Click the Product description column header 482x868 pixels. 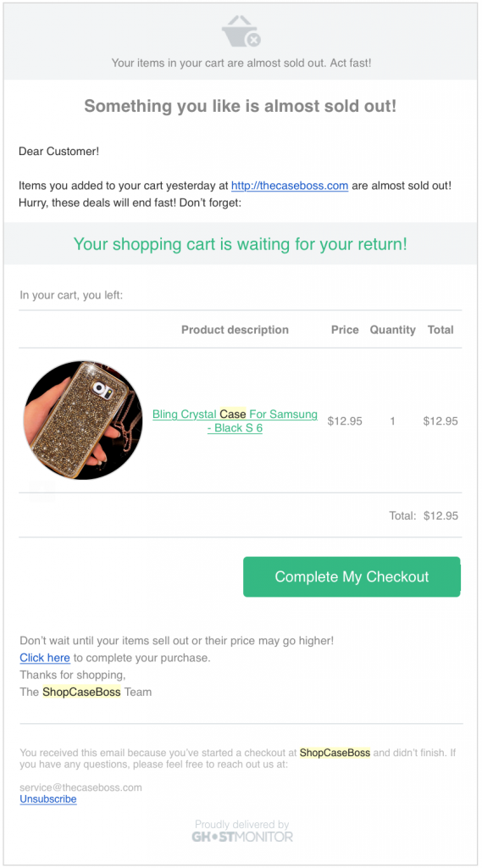(x=235, y=330)
